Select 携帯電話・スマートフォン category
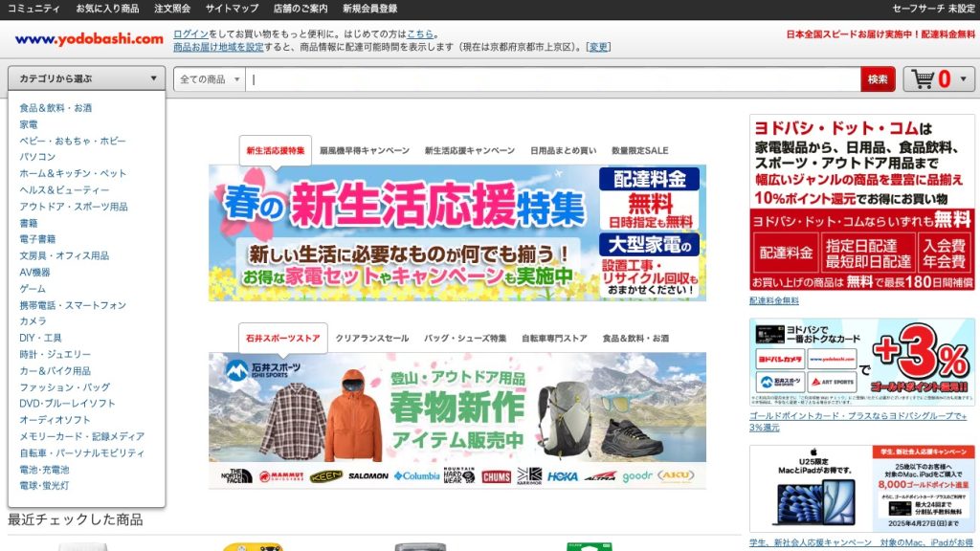Viewport: 980px width, 551px height. coord(73,305)
